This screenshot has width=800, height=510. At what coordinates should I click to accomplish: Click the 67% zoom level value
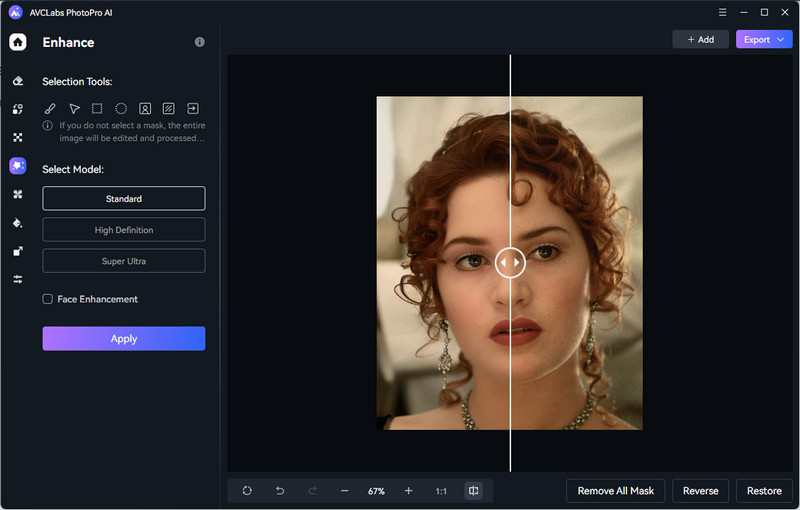[377, 491]
